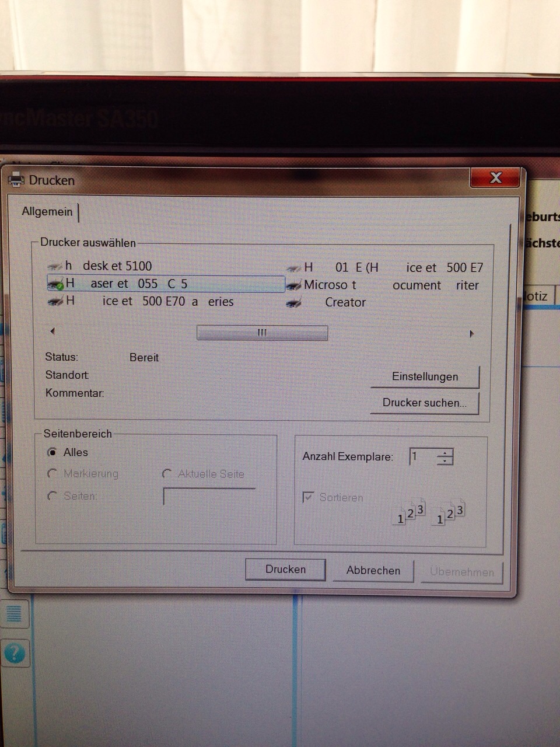Click the printer list left scroll arrow

(x=52, y=331)
